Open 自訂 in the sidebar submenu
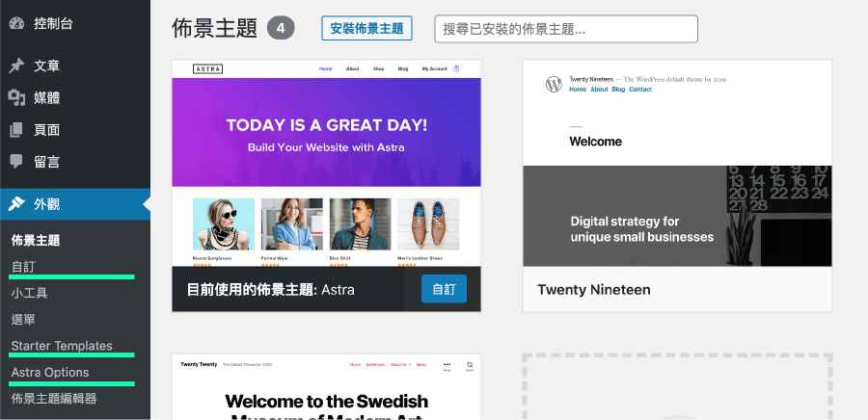Image resolution: width=868 pixels, height=420 pixels. 23,267
